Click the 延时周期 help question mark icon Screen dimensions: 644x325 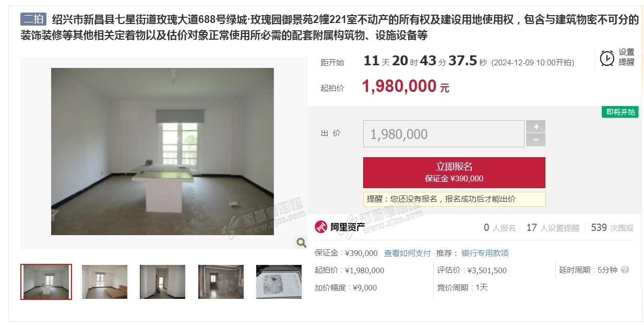click(x=625, y=270)
